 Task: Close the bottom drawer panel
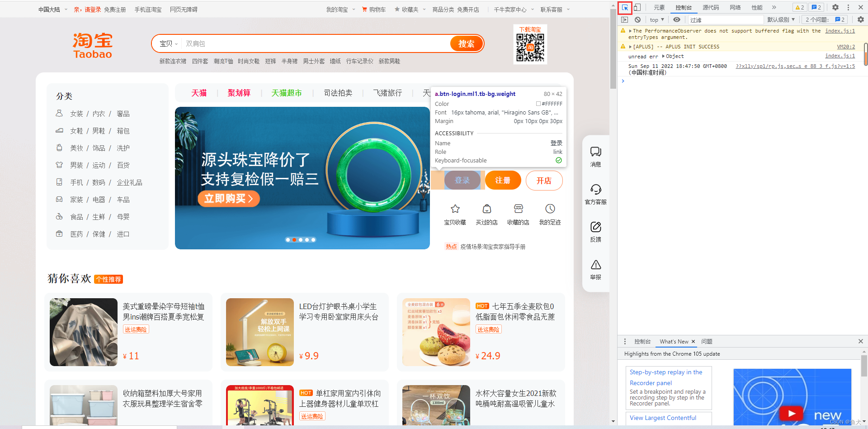tap(861, 341)
